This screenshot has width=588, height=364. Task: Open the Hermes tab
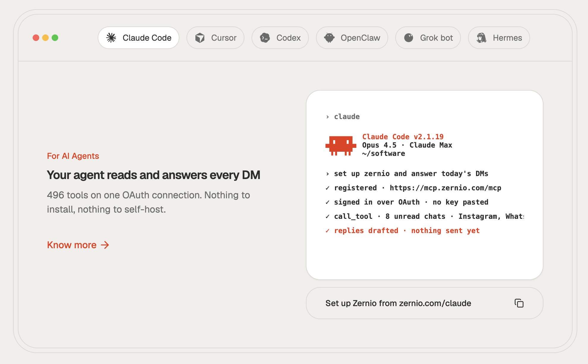click(499, 38)
